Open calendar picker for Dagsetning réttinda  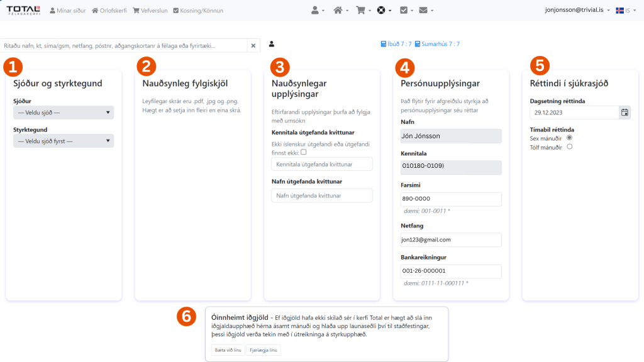[625, 112]
